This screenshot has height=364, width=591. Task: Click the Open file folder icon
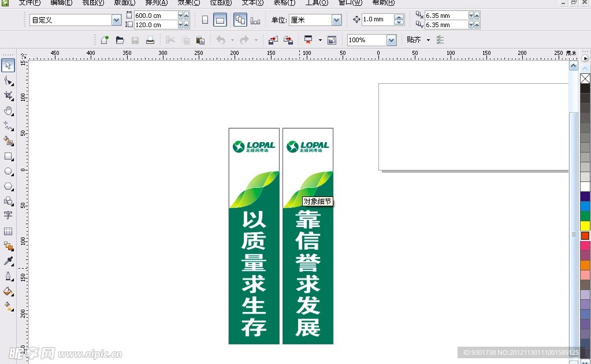pyautogui.click(x=120, y=40)
